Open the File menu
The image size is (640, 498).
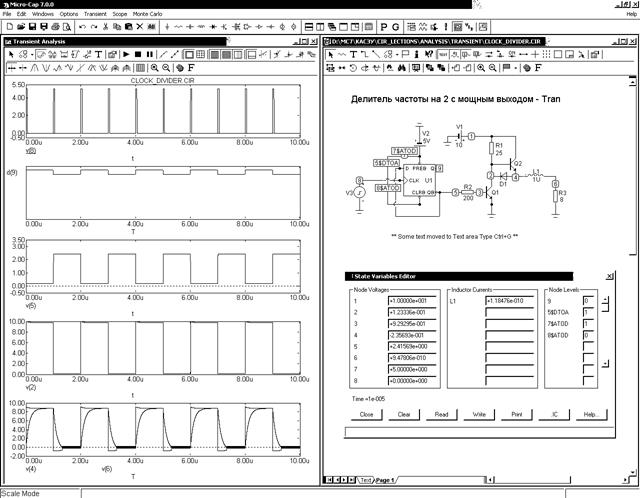[x=7, y=14]
